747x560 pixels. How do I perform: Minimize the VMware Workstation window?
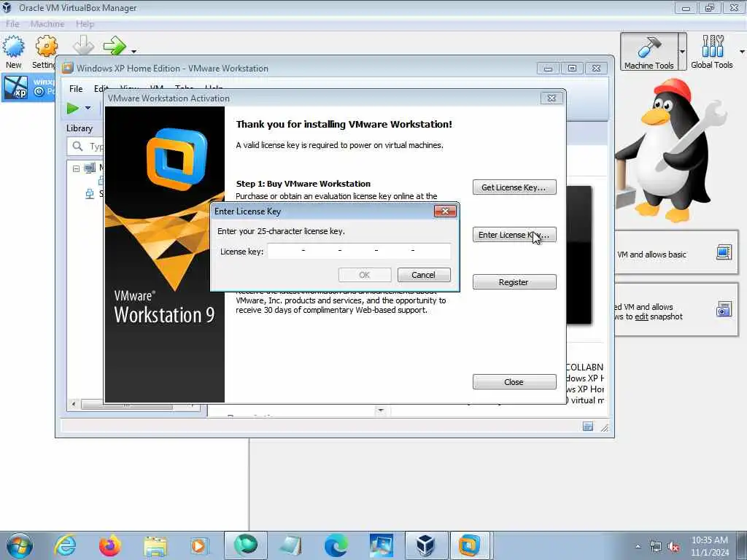548,69
